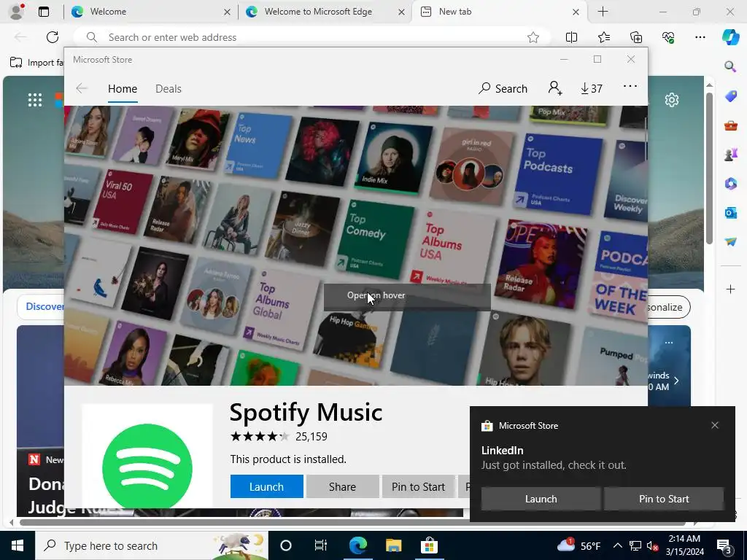Open the app launcher grid on new tab

35,100
